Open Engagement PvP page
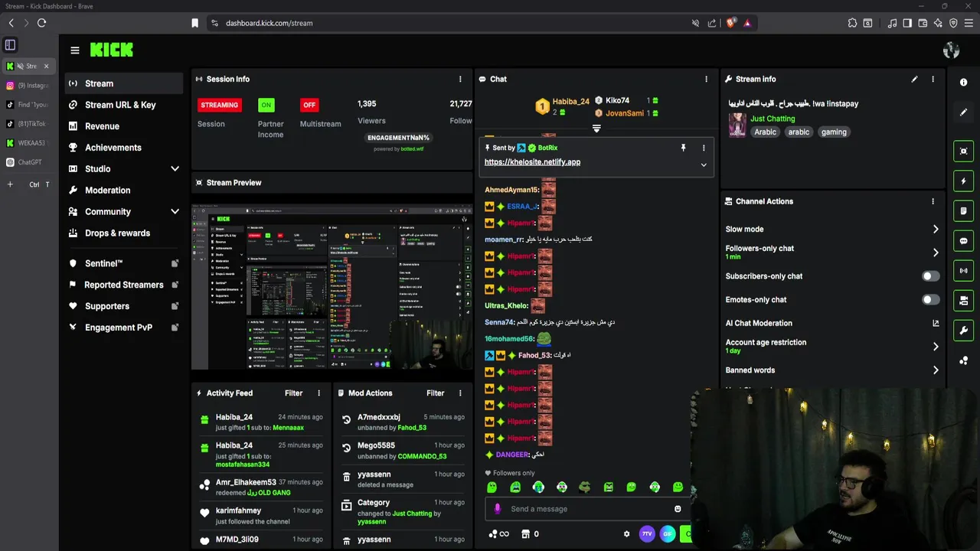Viewport: 980px width, 551px height. [x=119, y=328]
